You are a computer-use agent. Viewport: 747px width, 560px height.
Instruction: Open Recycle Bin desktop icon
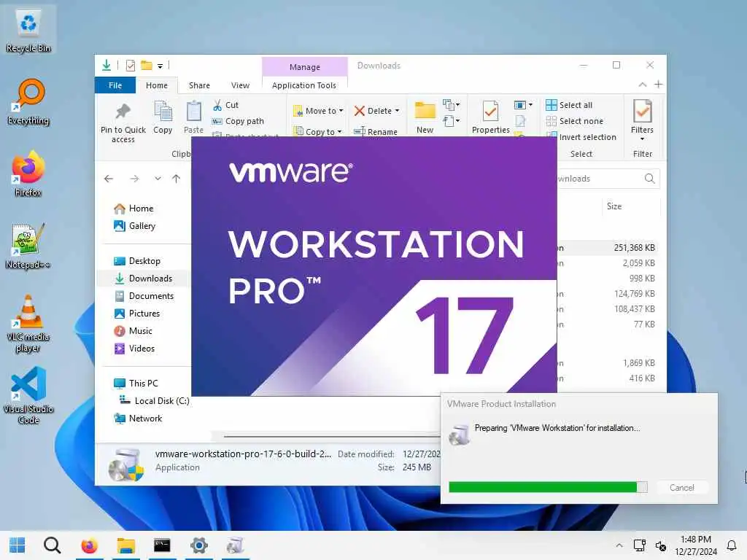coord(28,30)
